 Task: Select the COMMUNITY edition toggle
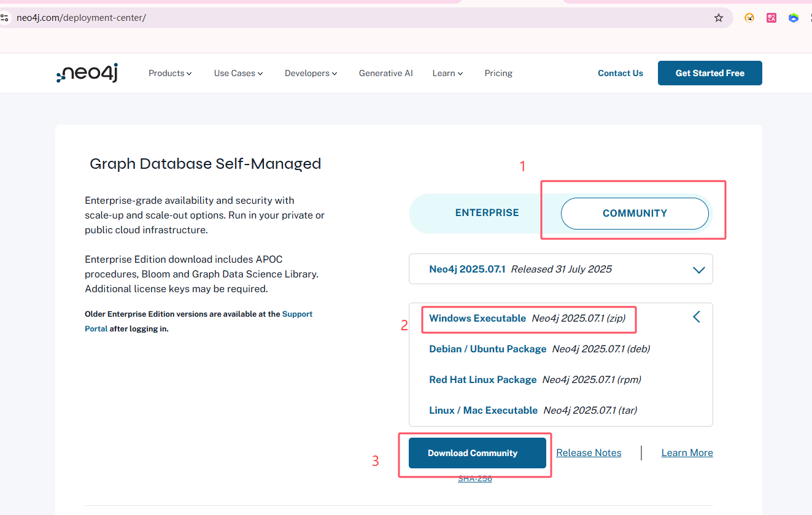tap(635, 214)
